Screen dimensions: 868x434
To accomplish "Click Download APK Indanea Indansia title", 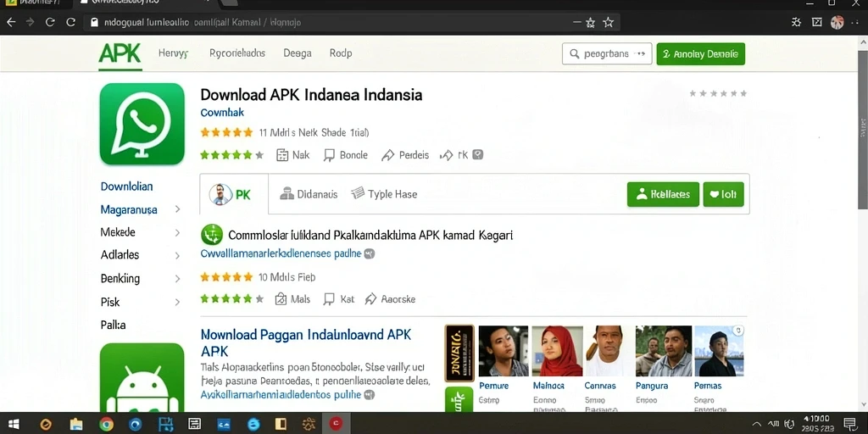I will (311, 95).
